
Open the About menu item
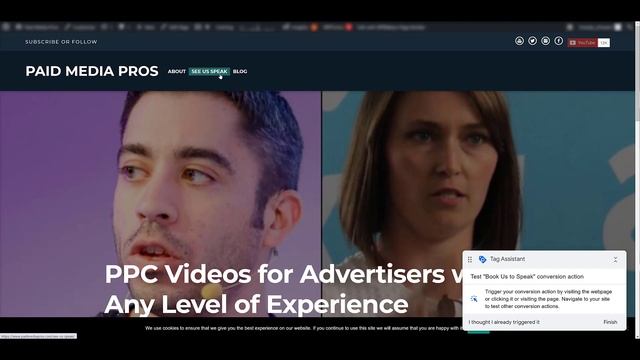(177, 71)
